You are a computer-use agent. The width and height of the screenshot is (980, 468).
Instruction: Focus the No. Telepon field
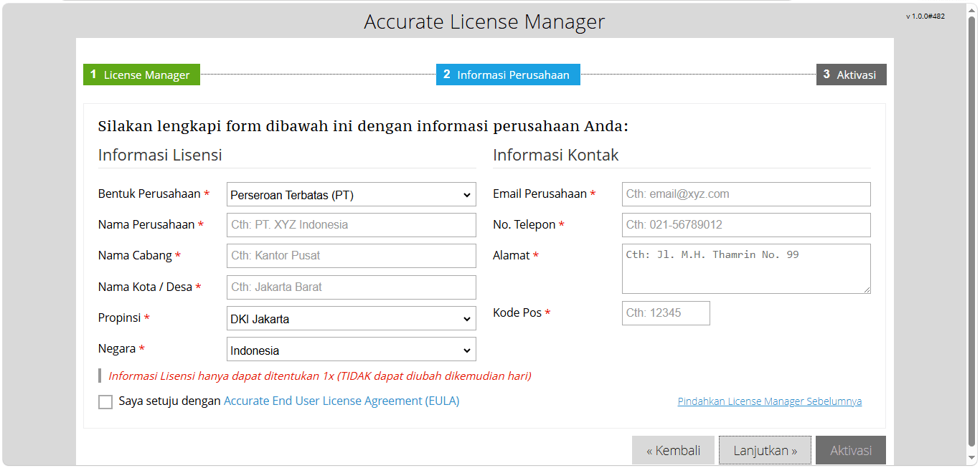(746, 225)
